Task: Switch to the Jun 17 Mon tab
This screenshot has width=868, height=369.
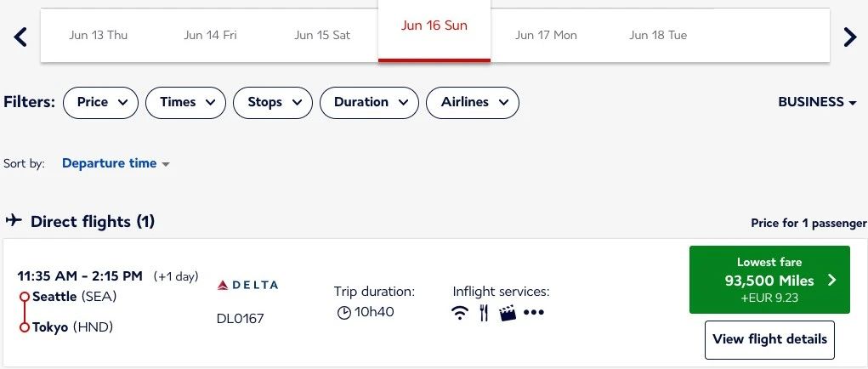Action: (546, 36)
